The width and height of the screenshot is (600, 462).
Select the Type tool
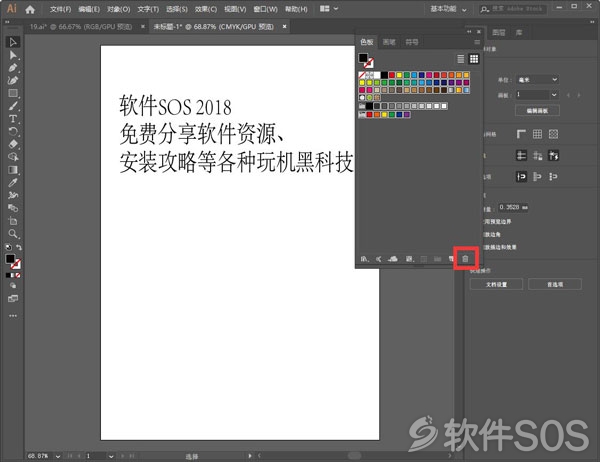click(13, 119)
